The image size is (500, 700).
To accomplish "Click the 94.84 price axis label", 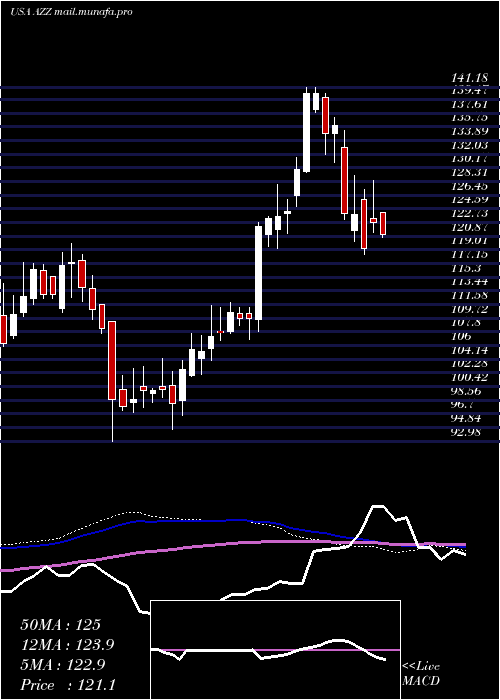I will [x=467, y=418].
